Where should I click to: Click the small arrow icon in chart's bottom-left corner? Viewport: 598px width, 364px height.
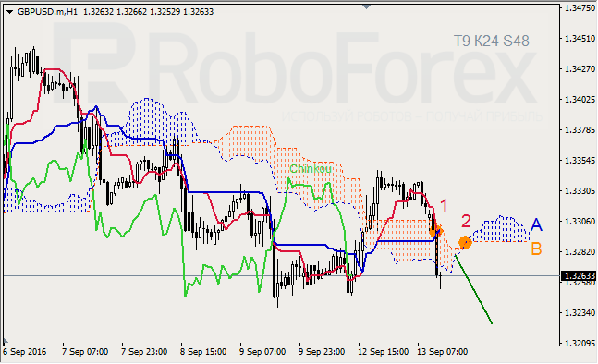[6, 341]
